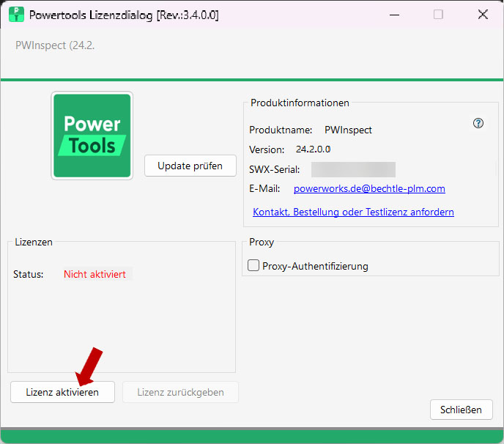Minimize the Powertools Lizenzdialog window
The image size is (504, 444).
pyautogui.click(x=394, y=15)
